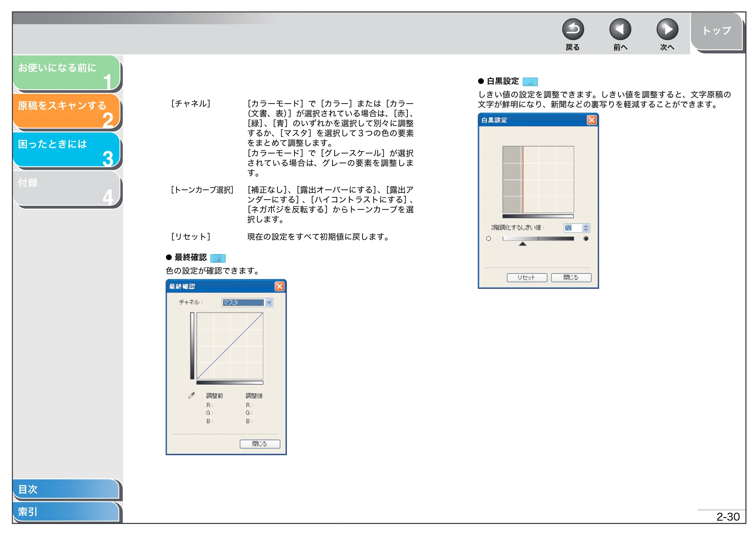This screenshot has width=756, height=535.
Task: Click the threshold value field showing 72
Action: point(573,228)
